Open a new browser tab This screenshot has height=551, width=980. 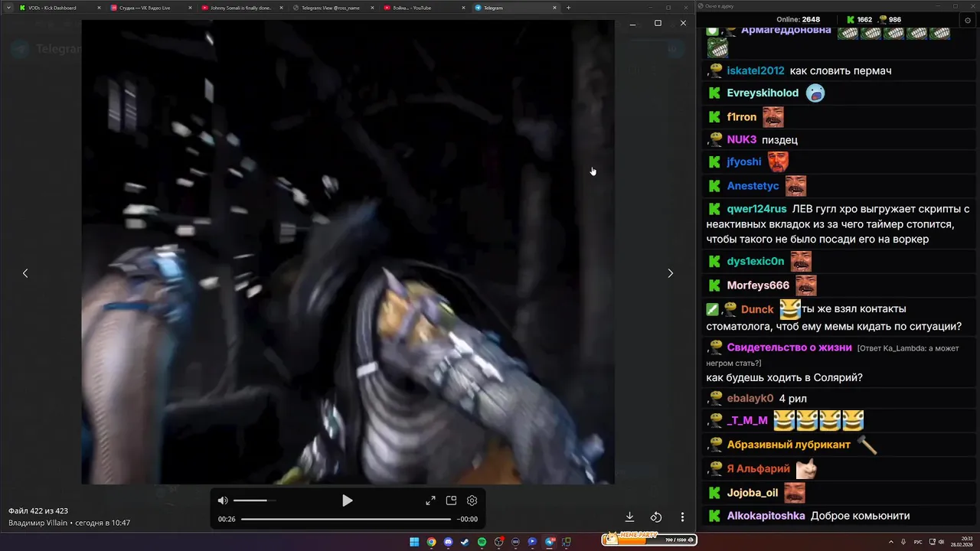click(568, 8)
